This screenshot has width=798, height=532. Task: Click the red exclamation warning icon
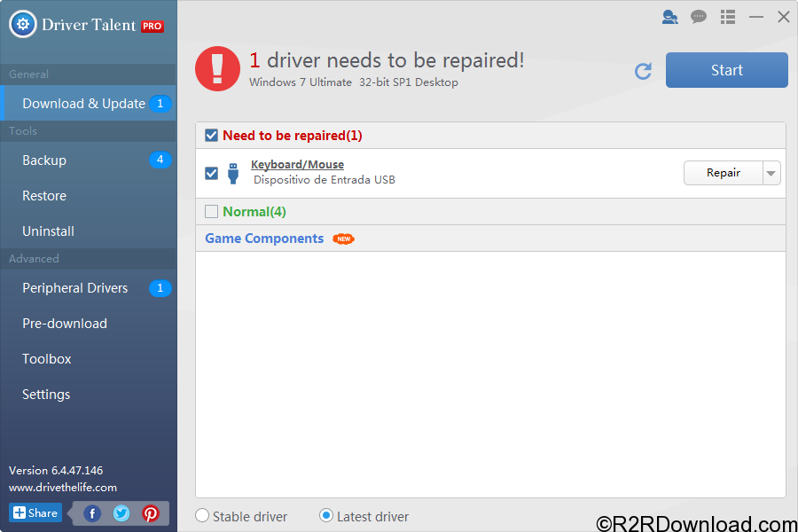[217, 69]
